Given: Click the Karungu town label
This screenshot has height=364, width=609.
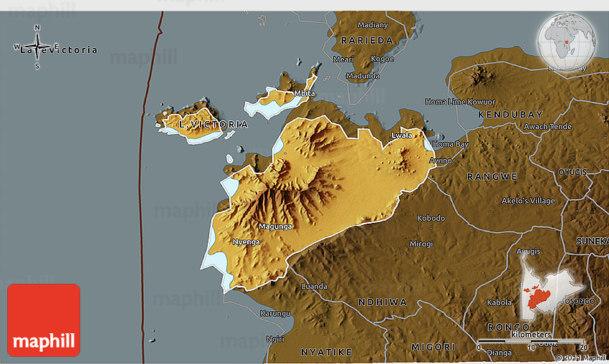Looking at the screenshot, I should click(275, 314).
